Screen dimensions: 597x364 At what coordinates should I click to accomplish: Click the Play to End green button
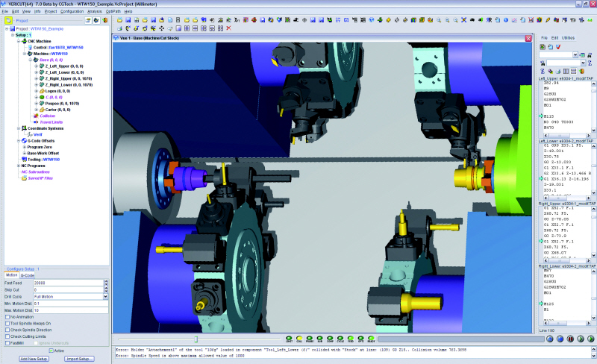pos(591,339)
